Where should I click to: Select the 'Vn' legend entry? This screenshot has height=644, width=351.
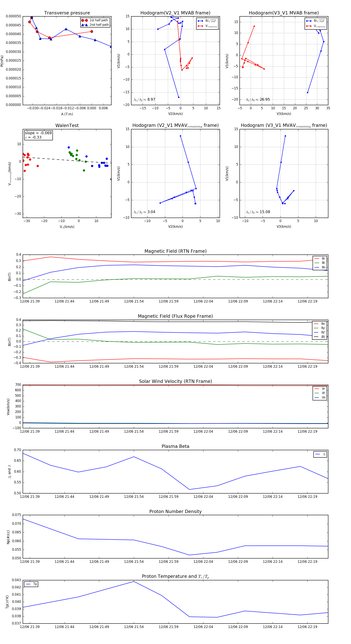point(320,398)
